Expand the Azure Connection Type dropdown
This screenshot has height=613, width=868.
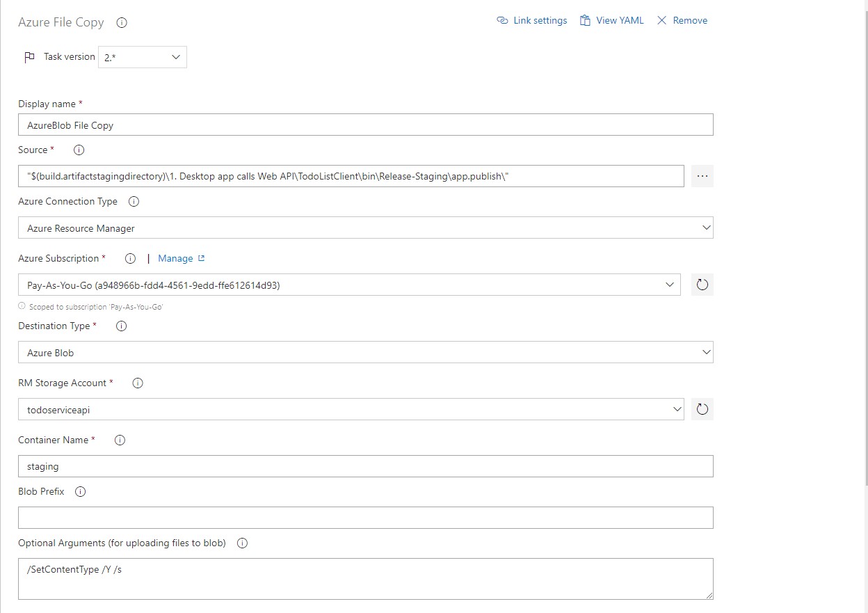365,228
